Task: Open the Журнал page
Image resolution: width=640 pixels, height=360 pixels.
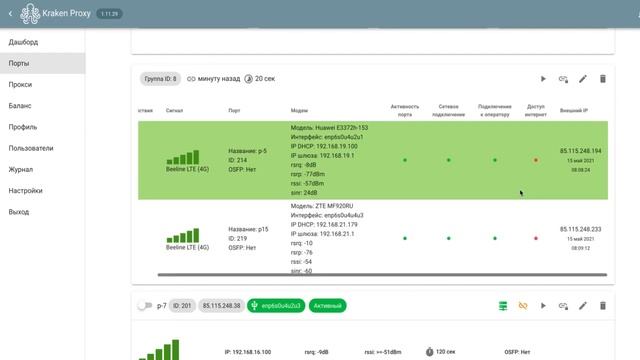Action: 20,169
